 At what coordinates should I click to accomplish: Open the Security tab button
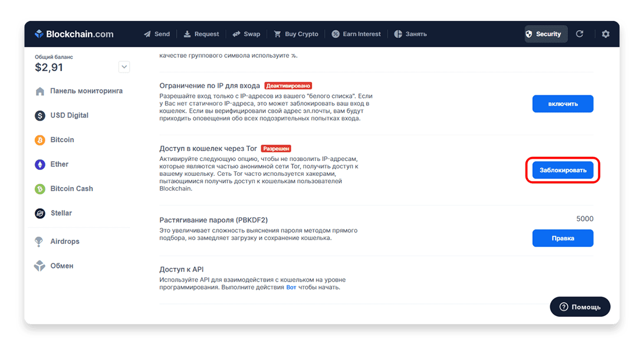click(546, 34)
